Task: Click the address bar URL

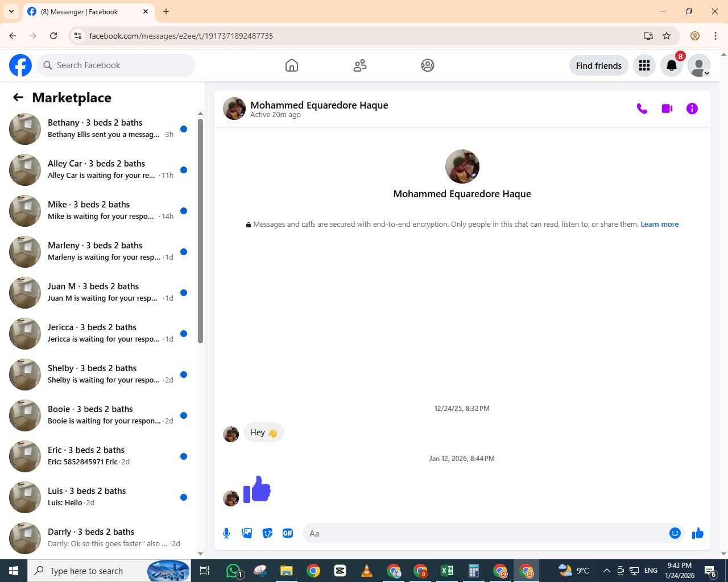Action: coord(181,36)
